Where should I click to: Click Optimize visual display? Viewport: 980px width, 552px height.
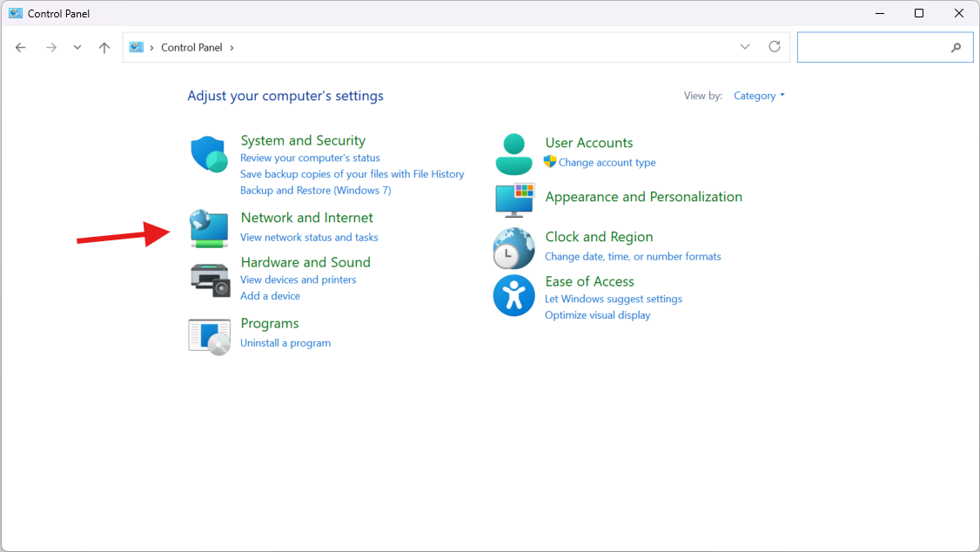(598, 315)
